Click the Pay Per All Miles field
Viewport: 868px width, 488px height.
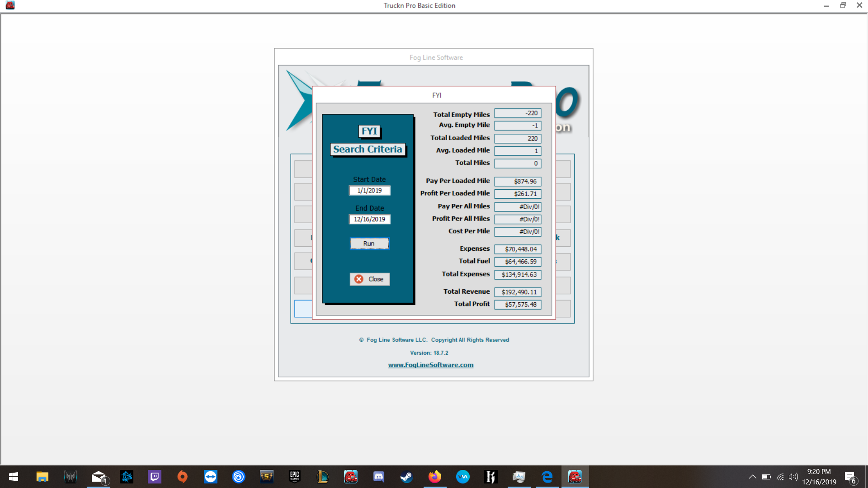[x=518, y=207]
